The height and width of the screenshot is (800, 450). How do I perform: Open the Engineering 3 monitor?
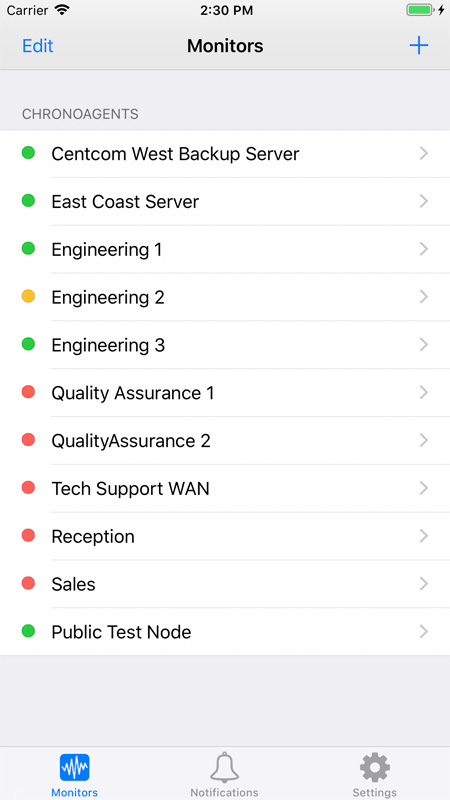coord(225,345)
